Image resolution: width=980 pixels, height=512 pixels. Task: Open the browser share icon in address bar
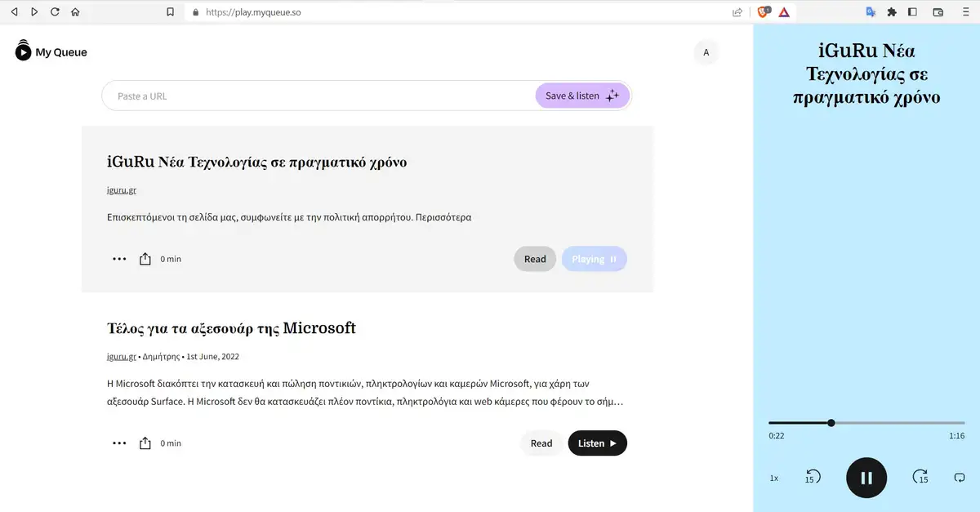pos(737,12)
